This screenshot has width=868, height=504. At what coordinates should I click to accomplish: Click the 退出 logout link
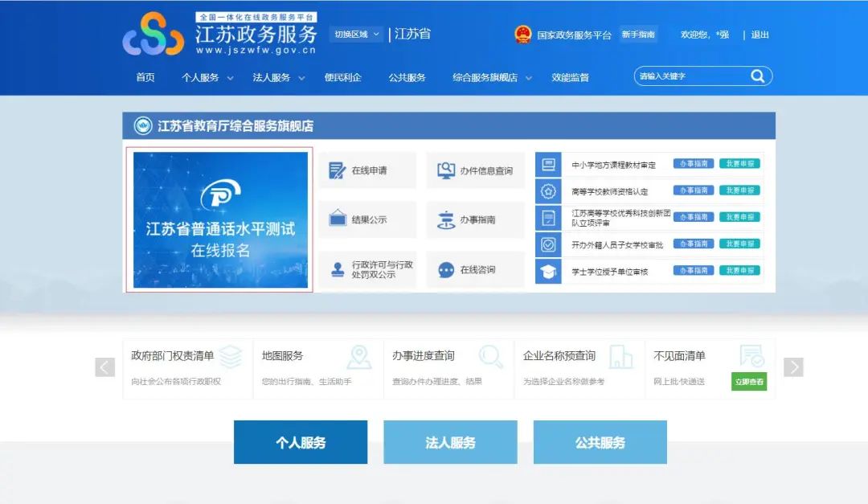click(759, 35)
